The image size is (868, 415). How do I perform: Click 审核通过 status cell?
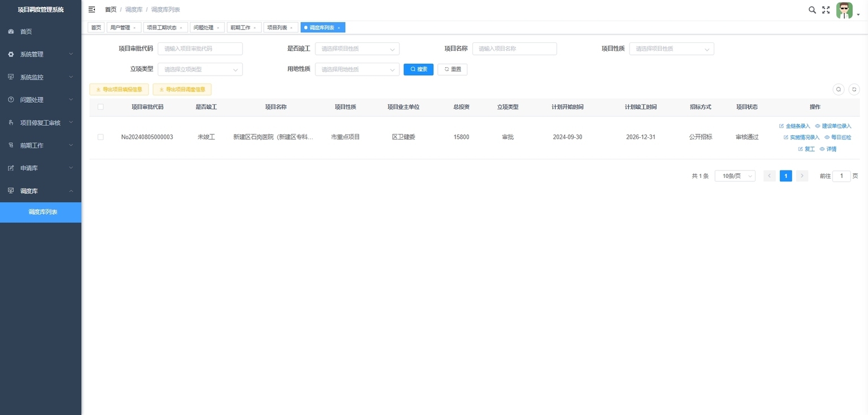[747, 137]
